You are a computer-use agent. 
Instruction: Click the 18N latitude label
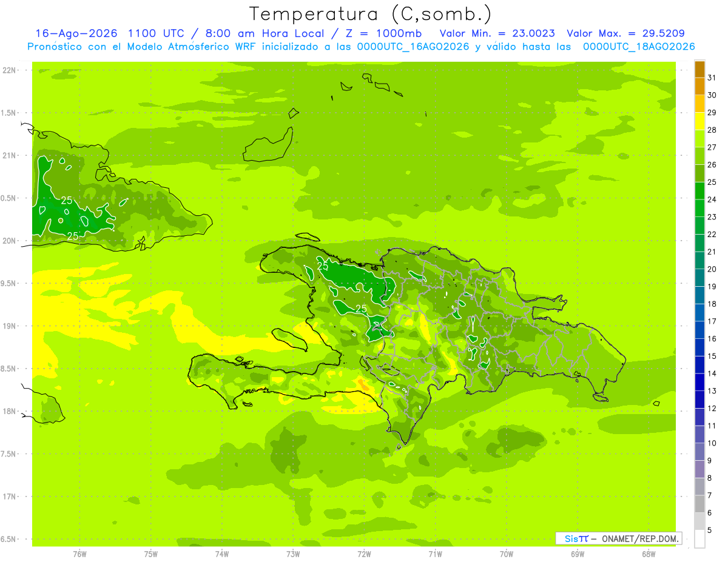click(x=10, y=412)
